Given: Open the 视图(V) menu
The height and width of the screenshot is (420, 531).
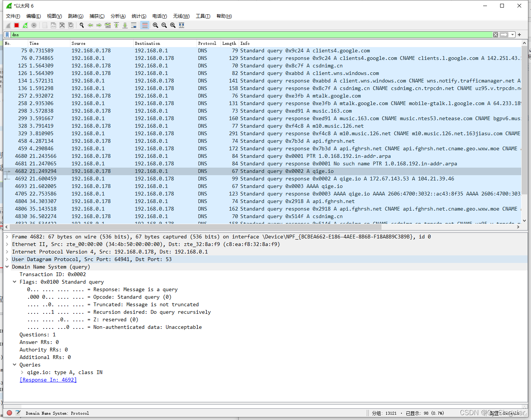Looking at the screenshot, I should [x=54, y=16].
